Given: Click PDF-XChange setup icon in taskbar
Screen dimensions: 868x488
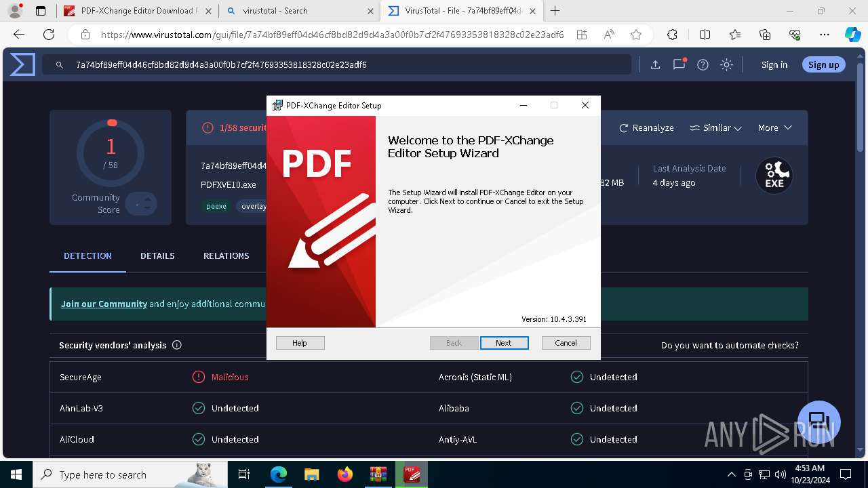Looking at the screenshot, I should coord(411,474).
